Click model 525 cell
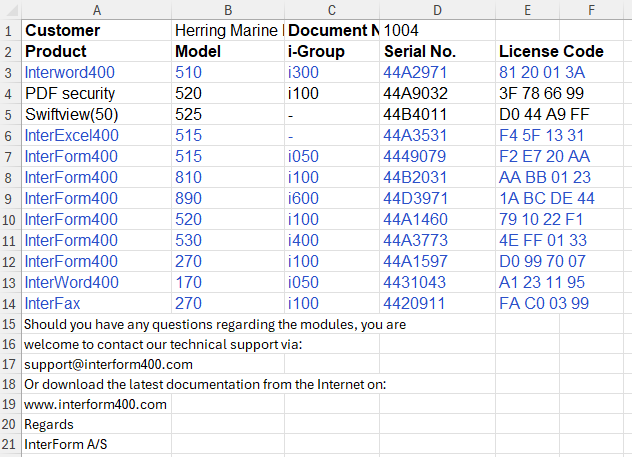Screen dimensions: 632x457 coord(228,114)
